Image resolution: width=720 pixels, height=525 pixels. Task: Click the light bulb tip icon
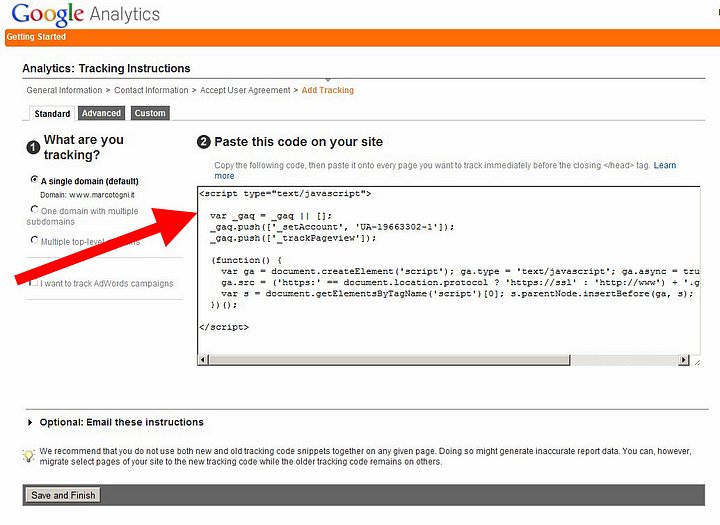pyautogui.click(x=28, y=456)
